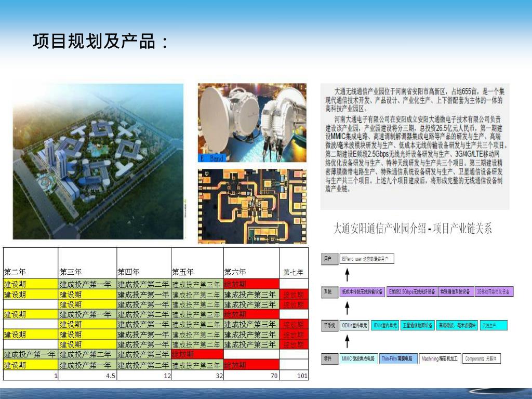
Task: Click the gray 子系统 label box
Action: 329,325
